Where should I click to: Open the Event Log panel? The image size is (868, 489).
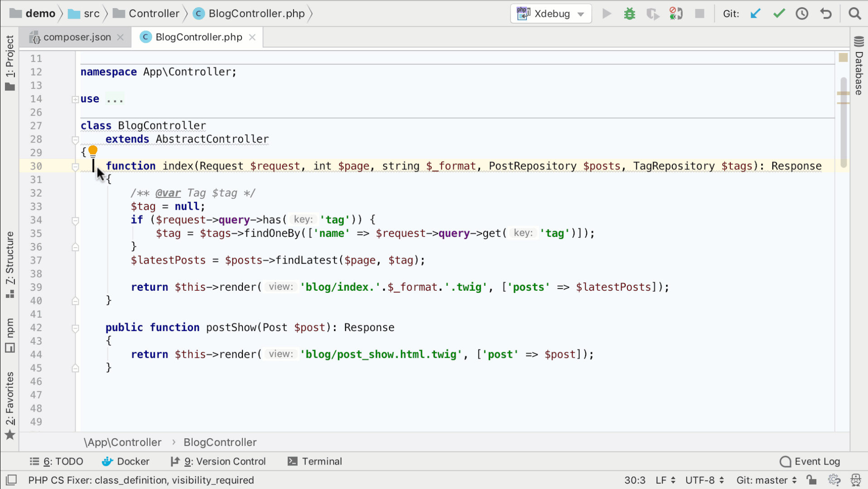(x=810, y=461)
